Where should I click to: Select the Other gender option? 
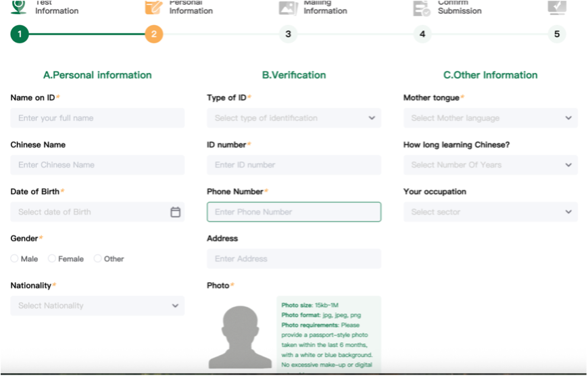click(98, 258)
